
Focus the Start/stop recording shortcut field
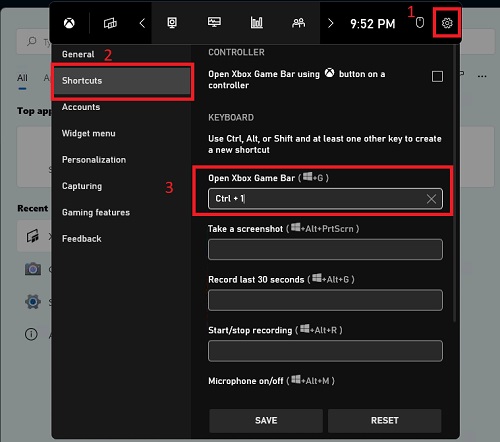pyautogui.click(x=325, y=351)
